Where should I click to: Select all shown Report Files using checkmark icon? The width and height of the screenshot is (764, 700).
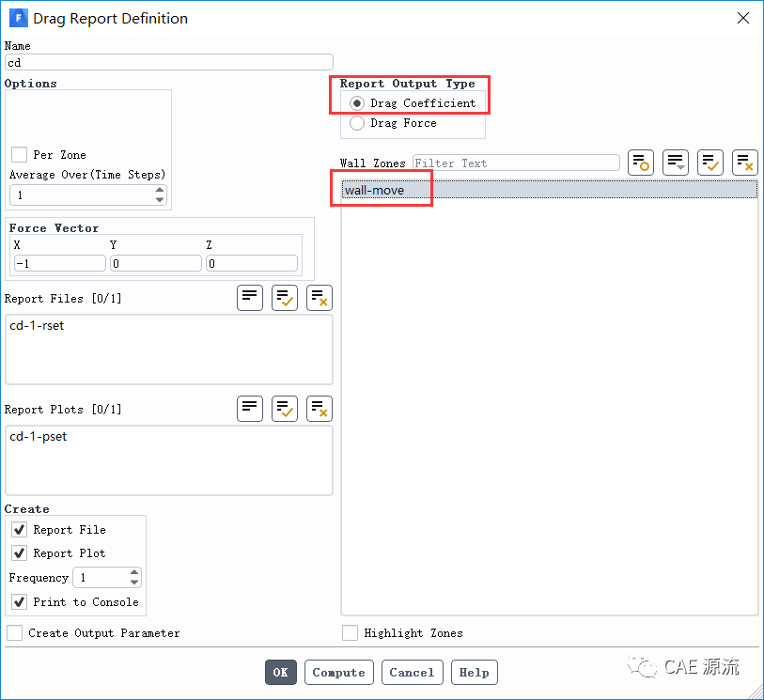pos(285,298)
